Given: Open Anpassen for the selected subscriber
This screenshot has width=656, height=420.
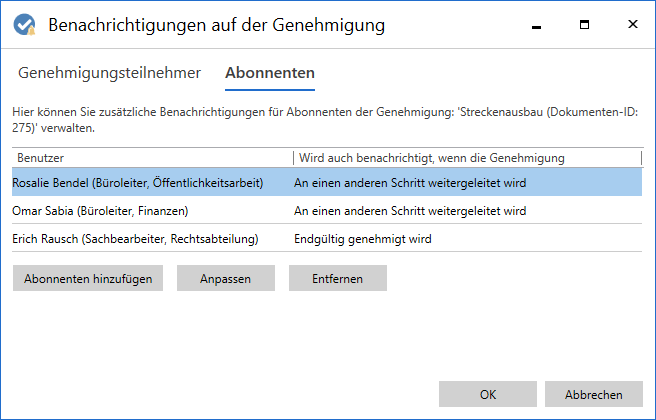Looking at the screenshot, I should pos(226,279).
